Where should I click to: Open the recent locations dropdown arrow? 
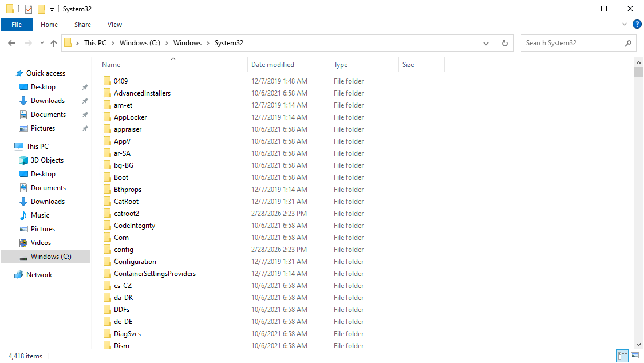pyautogui.click(x=42, y=43)
